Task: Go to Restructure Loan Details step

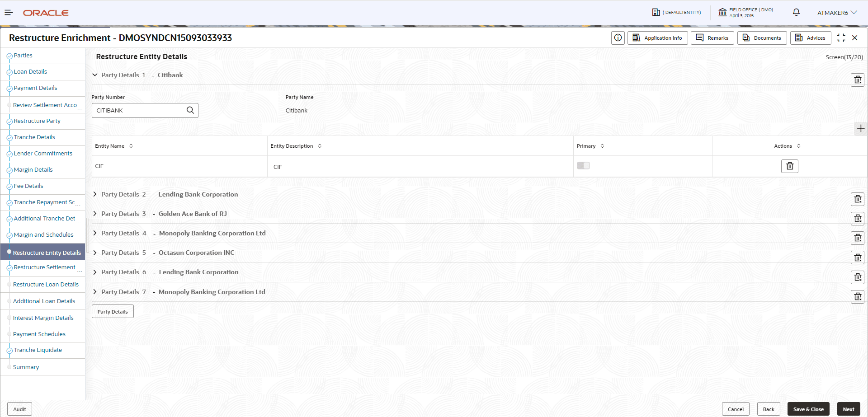Action: tap(46, 285)
